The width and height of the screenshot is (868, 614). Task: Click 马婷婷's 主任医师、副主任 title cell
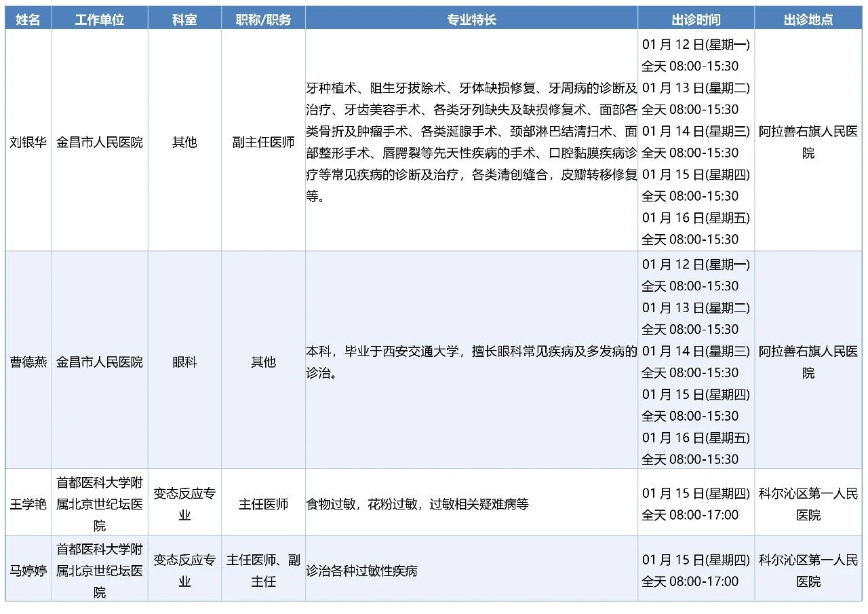point(263,571)
